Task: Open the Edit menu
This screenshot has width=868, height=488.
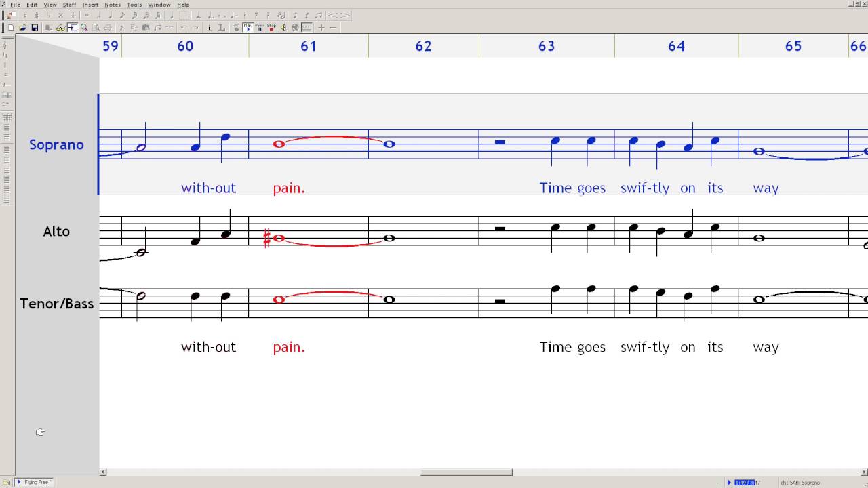Action: 32,5
